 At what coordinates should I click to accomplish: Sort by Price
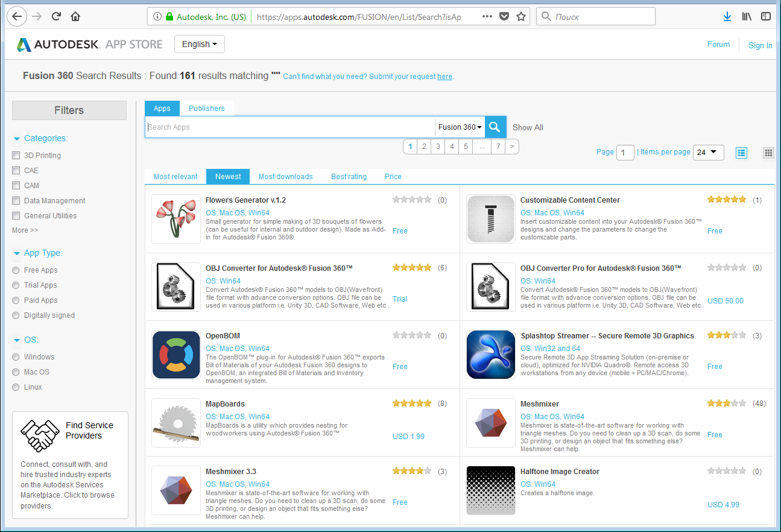(x=393, y=177)
